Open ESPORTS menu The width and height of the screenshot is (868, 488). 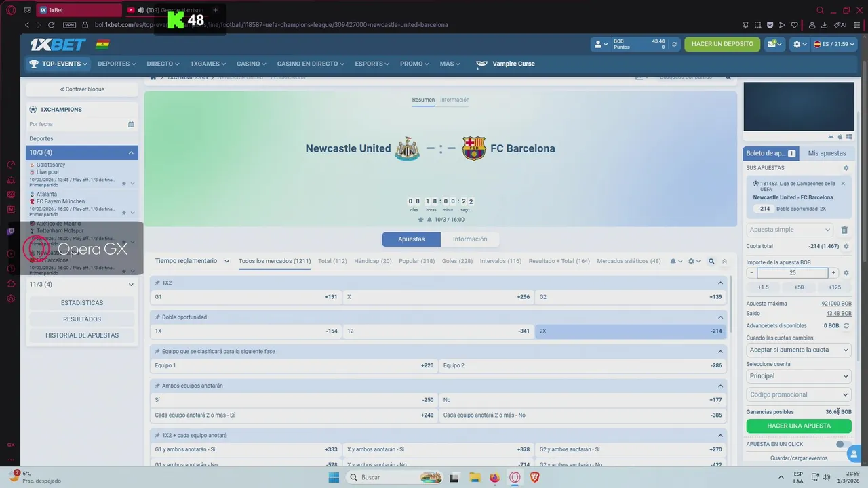pos(372,64)
